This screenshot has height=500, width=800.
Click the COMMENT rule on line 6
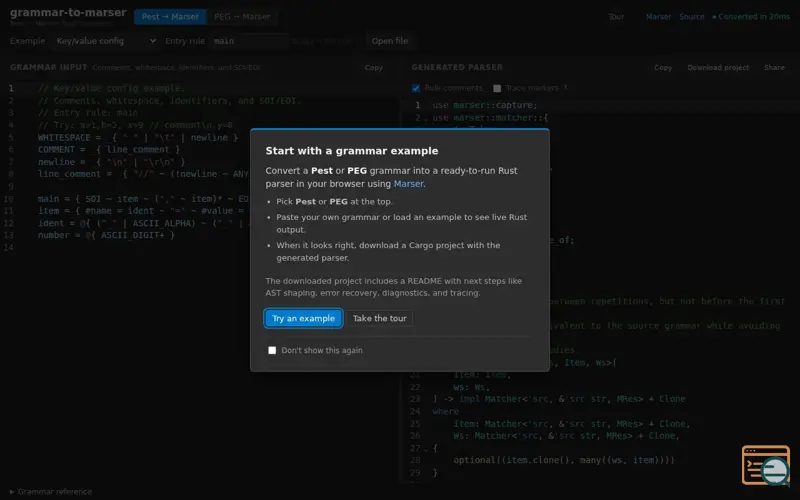pyautogui.click(x=109, y=149)
